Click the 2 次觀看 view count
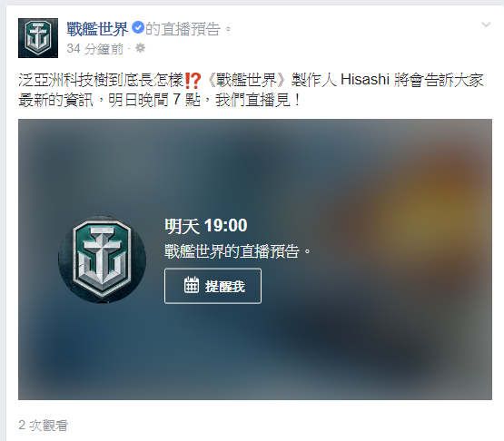This screenshot has height=441, width=504. [43, 426]
